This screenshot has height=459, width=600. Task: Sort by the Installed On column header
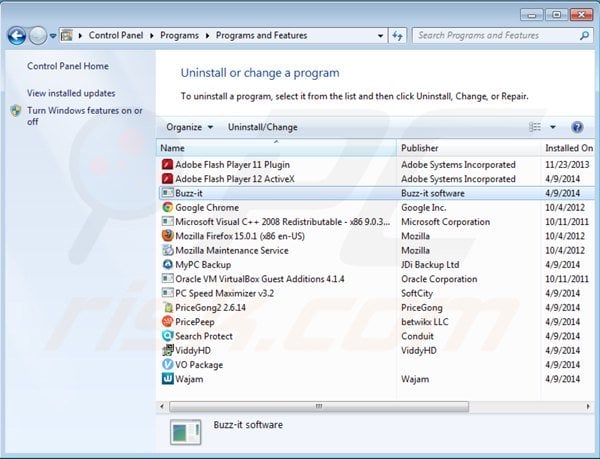569,148
